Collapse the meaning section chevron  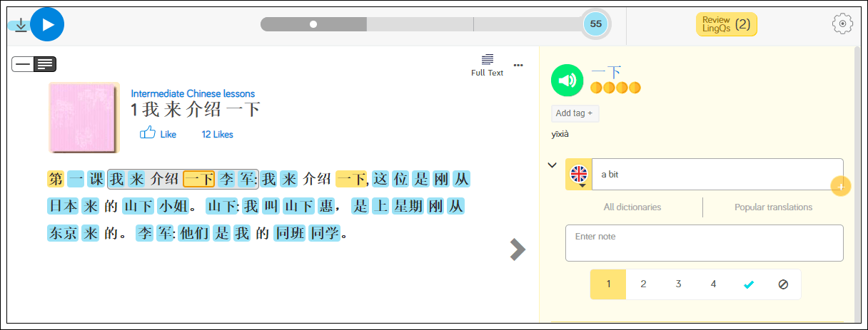click(552, 165)
